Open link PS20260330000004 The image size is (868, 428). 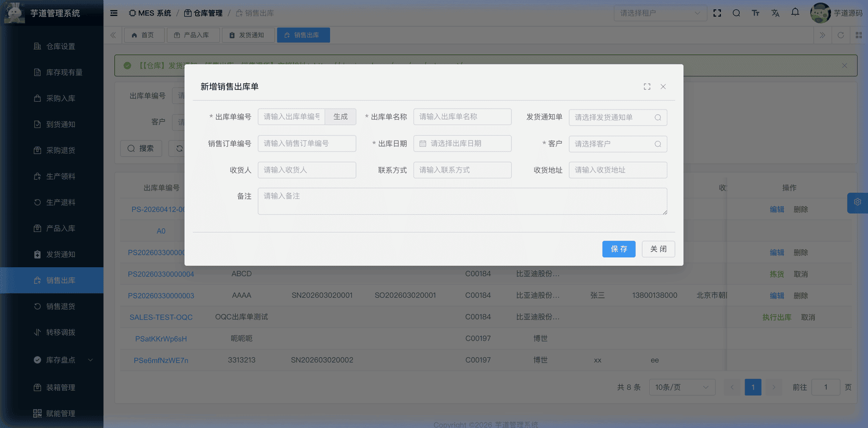161,274
